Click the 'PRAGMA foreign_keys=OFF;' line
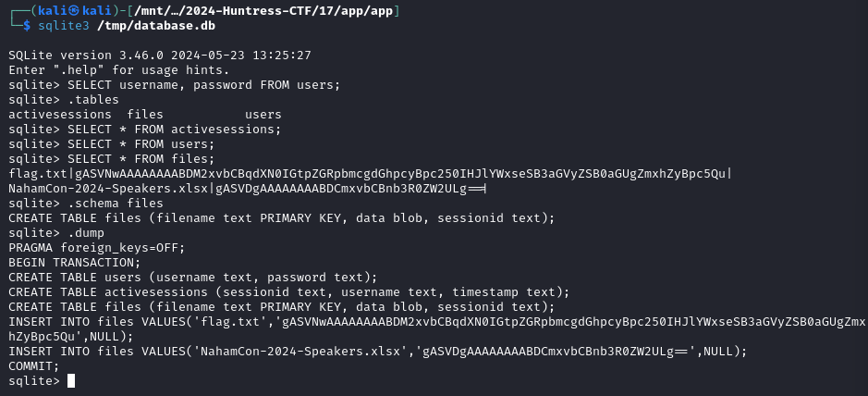The height and width of the screenshot is (396, 868). (97, 248)
